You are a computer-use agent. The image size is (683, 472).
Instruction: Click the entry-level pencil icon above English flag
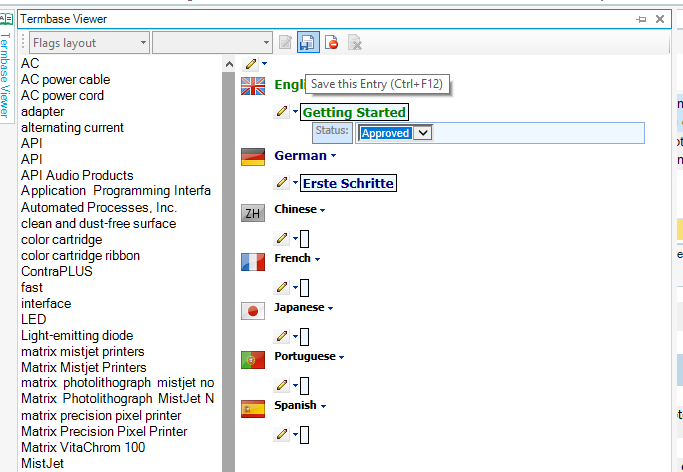coord(252,64)
